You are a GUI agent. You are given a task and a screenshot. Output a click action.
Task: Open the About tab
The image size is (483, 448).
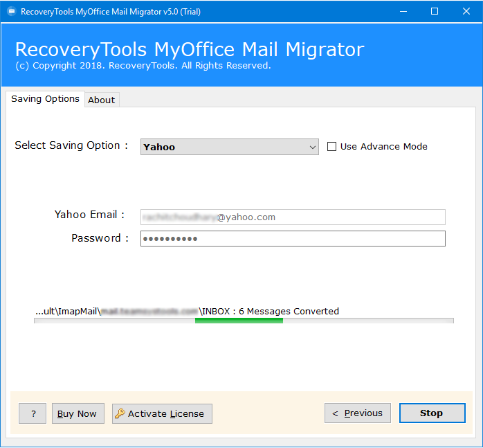pos(102,100)
